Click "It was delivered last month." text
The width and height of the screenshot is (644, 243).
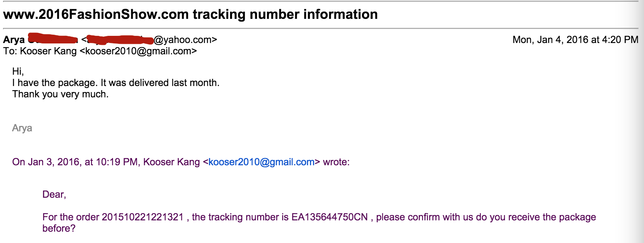tap(160, 83)
